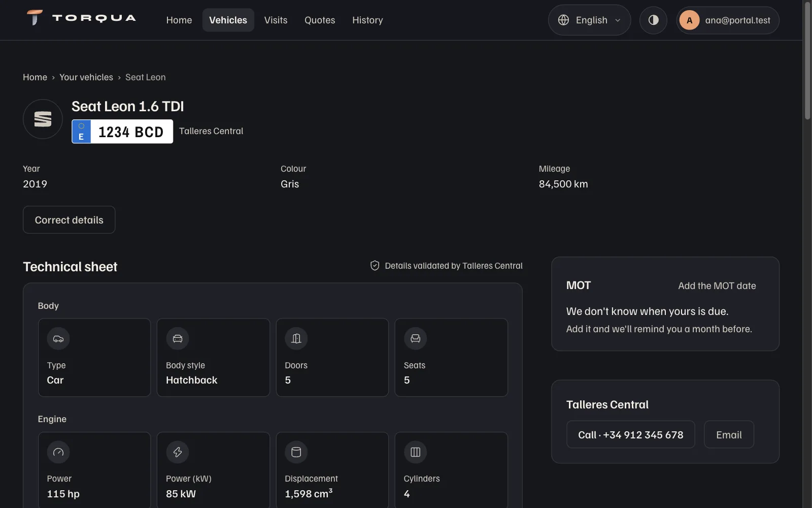Click the globe language icon
The width and height of the screenshot is (812, 508).
[x=563, y=20]
